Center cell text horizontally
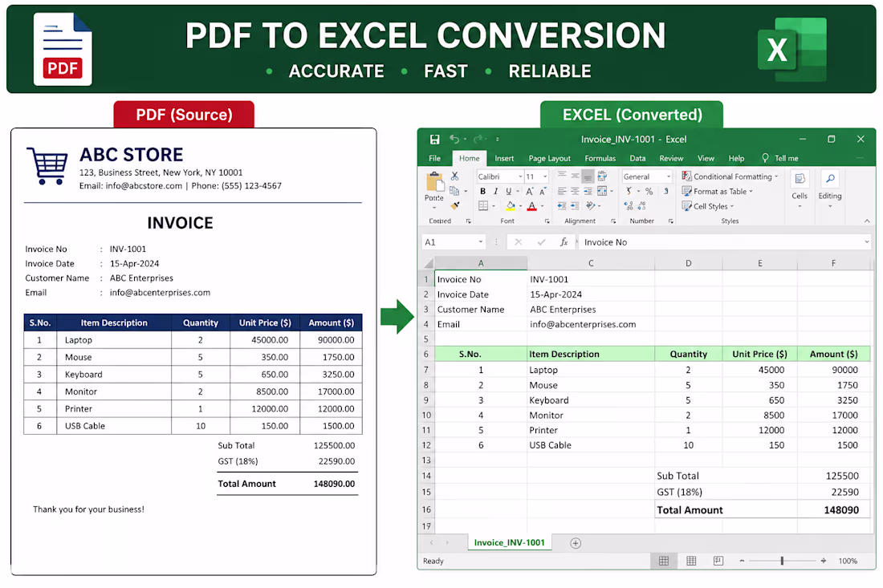The height and width of the screenshot is (588, 883). (x=575, y=191)
